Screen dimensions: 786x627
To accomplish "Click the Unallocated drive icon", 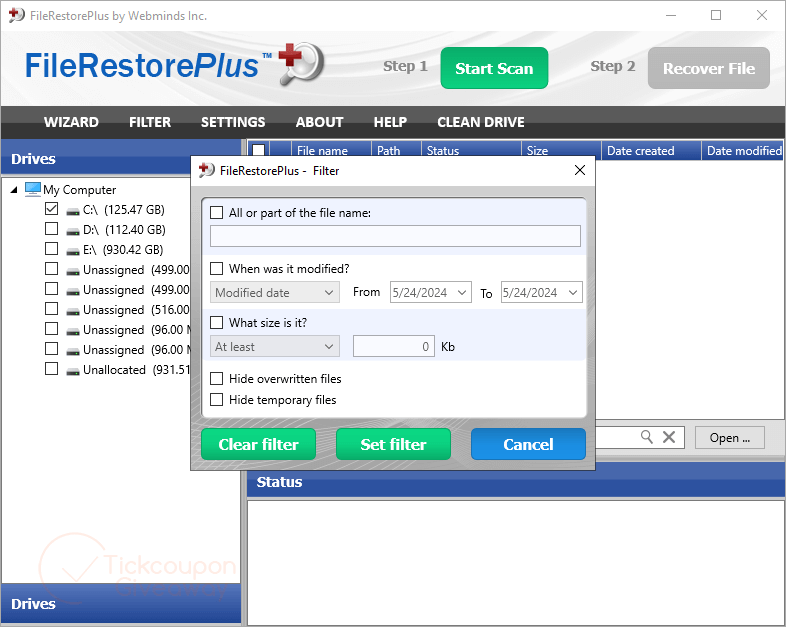I will [73, 371].
